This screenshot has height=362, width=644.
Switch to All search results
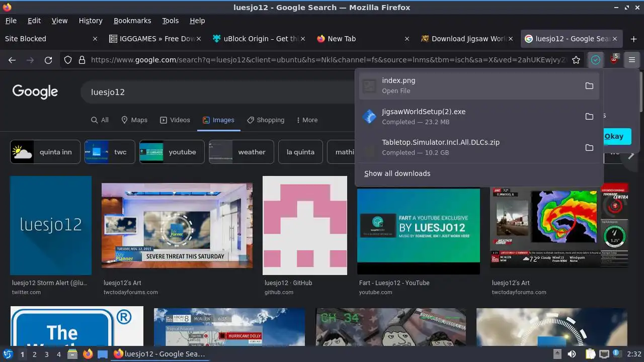tap(100, 120)
